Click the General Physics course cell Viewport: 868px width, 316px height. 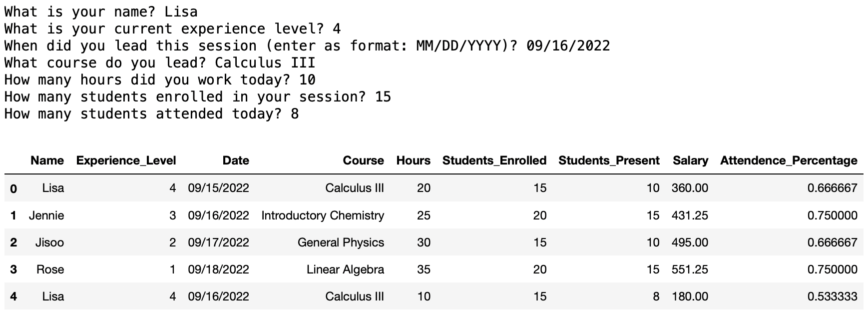[341, 242]
